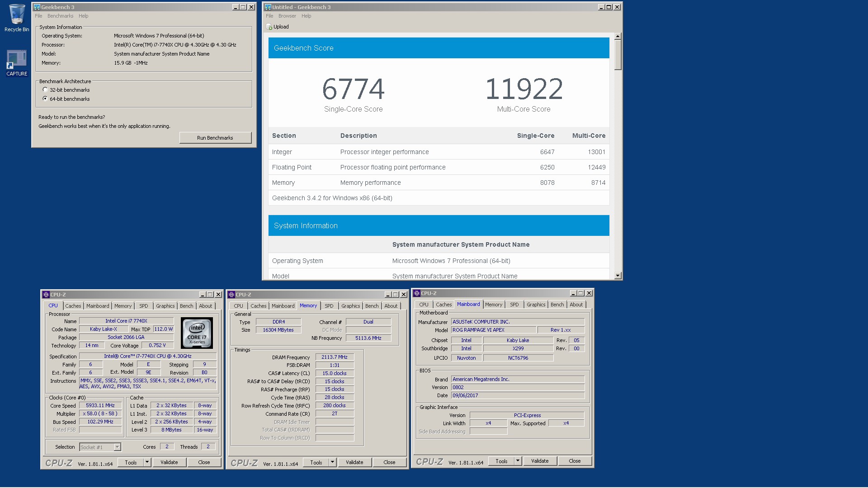Image resolution: width=868 pixels, height=488 pixels.
Task: Switch to Graphics tab in first CPU-Z window
Action: pyautogui.click(x=165, y=306)
